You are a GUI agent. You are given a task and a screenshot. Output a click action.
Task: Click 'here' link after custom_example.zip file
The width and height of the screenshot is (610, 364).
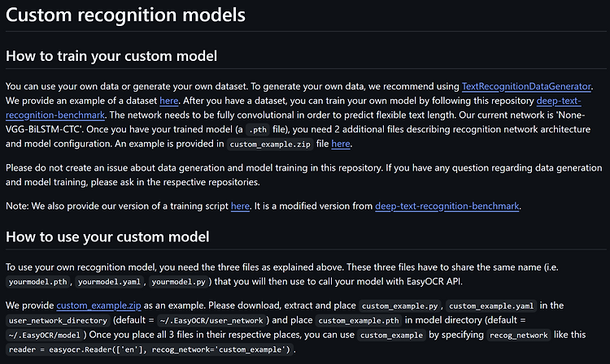pos(341,144)
